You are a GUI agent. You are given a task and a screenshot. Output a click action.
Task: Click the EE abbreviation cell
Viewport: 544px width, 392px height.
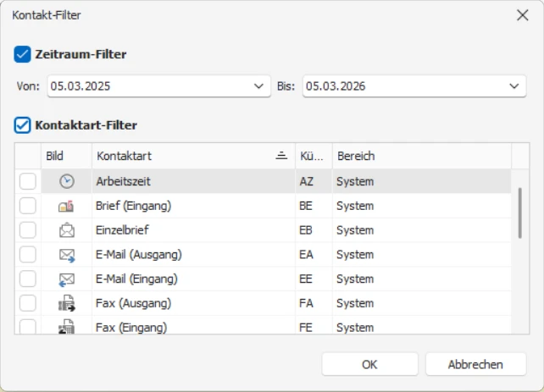coord(314,279)
